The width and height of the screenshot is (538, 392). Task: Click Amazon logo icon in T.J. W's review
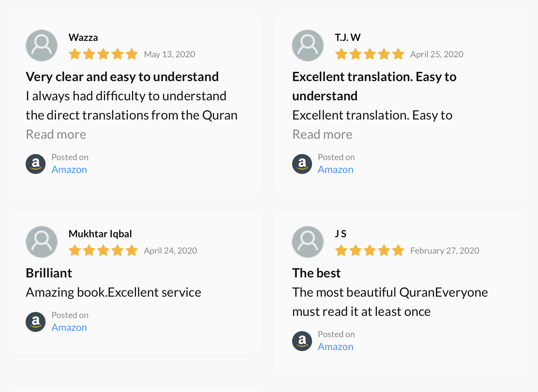tap(302, 164)
